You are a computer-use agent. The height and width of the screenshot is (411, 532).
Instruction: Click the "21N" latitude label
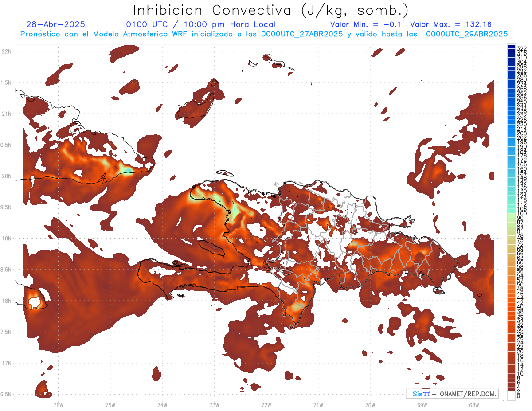point(7,114)
